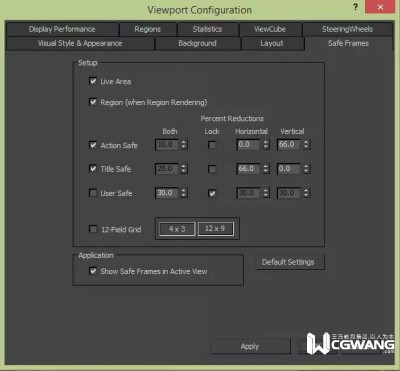Check the Action Safe Lock box
The image size is (400, 371).
212,145
